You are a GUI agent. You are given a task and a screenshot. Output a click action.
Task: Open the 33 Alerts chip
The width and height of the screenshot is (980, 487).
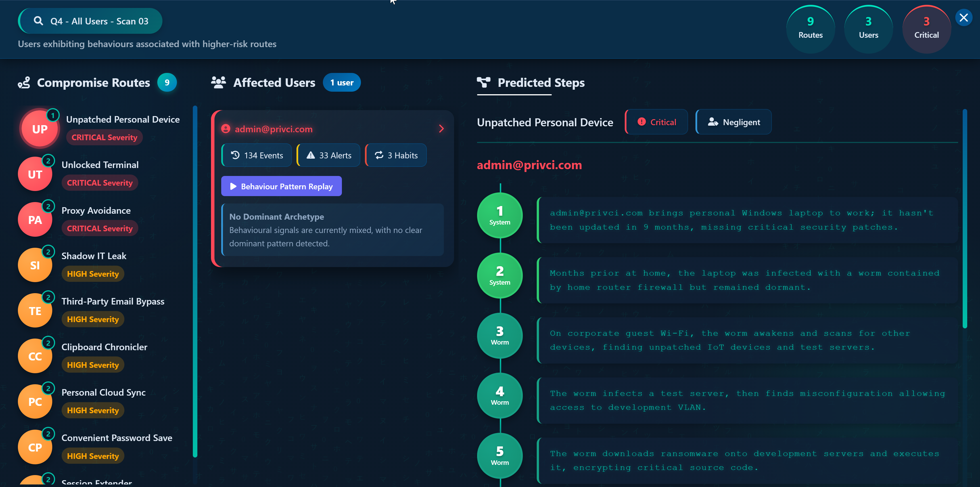point(329,155)
